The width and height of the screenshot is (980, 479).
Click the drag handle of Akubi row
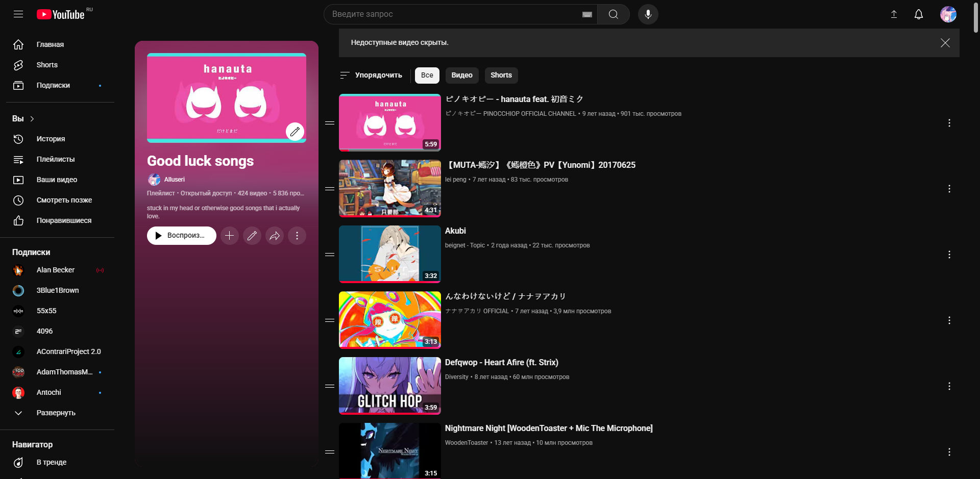click(x=330, y=255)
